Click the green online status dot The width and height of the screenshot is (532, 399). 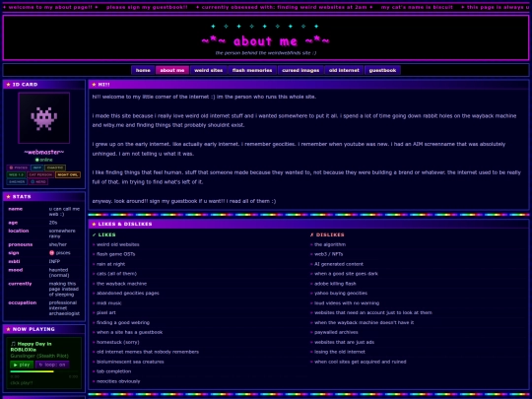click(37, 160)
